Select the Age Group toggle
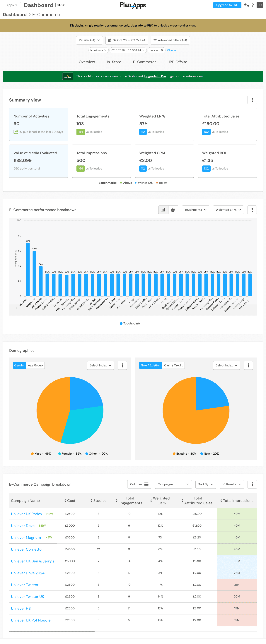The height and width of the screenshot is (644, 266). 35,365
